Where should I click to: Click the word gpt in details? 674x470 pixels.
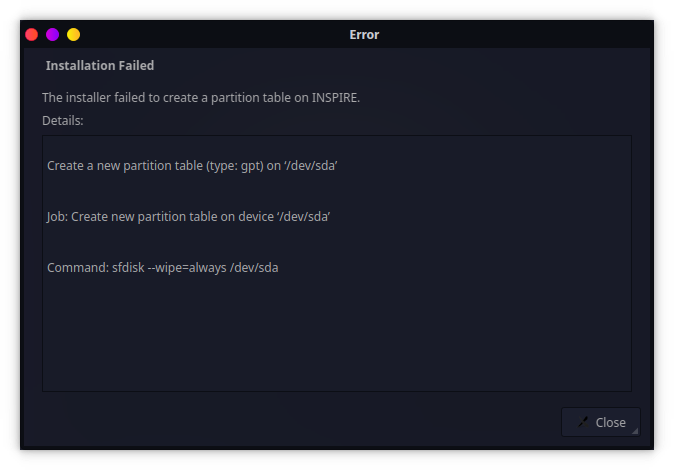pos(250,166)
